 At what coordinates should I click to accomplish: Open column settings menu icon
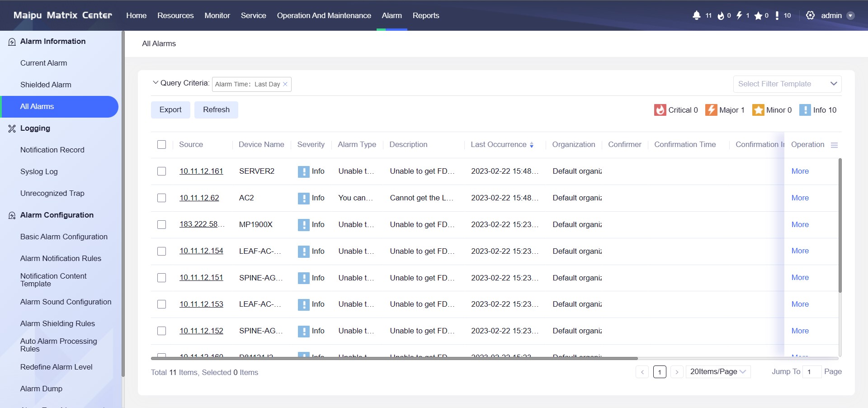tap(835, 145)
